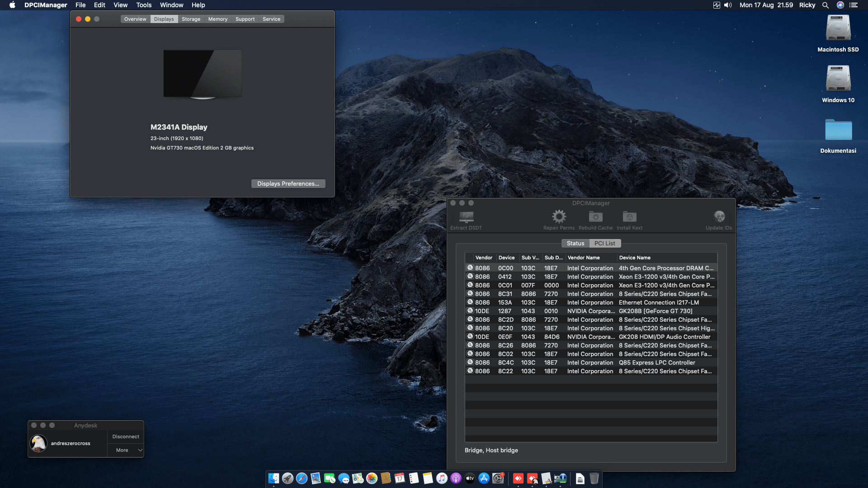Select the Q85 Express LPC Controller row

click(591, 362)
